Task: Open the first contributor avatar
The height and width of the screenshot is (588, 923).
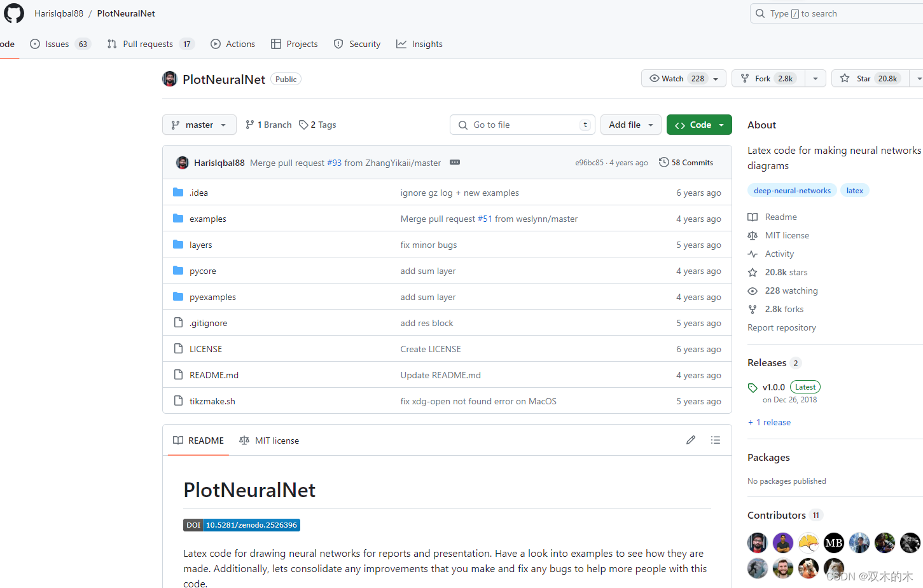Action: (x=757, y=543)
